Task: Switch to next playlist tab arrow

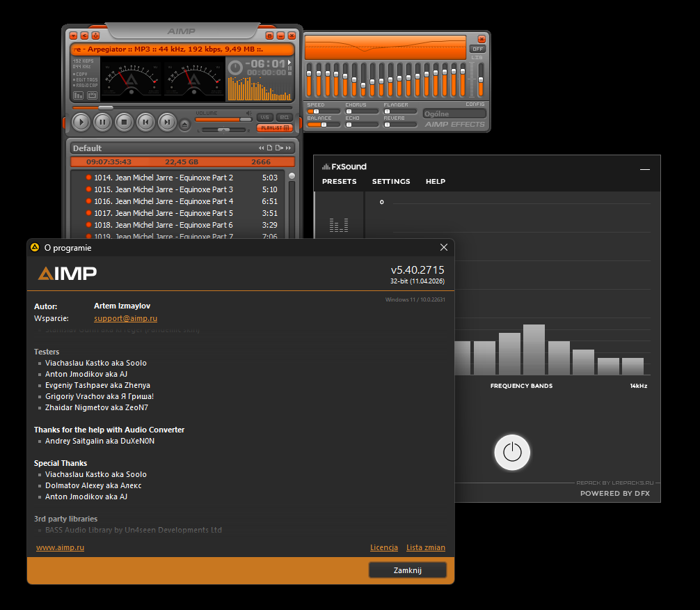Action: tap(288, 148)
